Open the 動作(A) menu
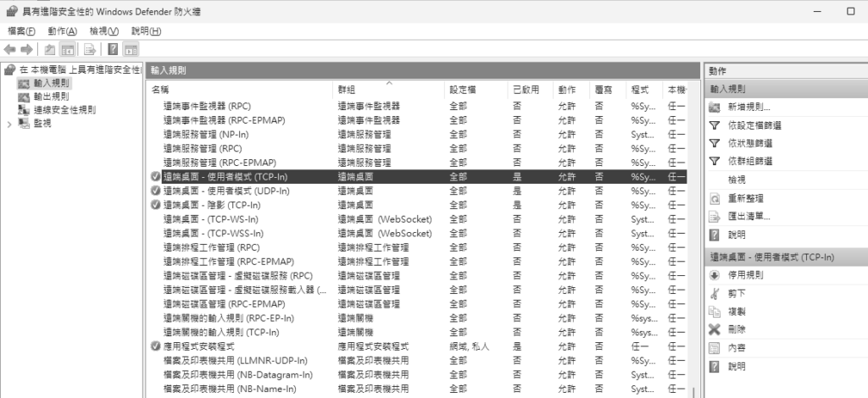The image size is (868, 398). (63, 31)
